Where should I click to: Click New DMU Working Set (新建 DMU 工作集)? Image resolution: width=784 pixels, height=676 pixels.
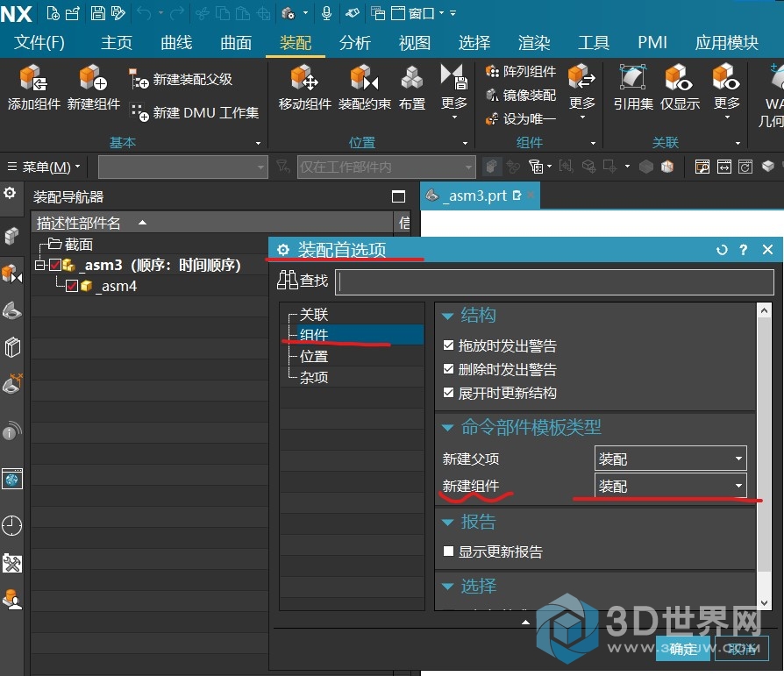194,112
